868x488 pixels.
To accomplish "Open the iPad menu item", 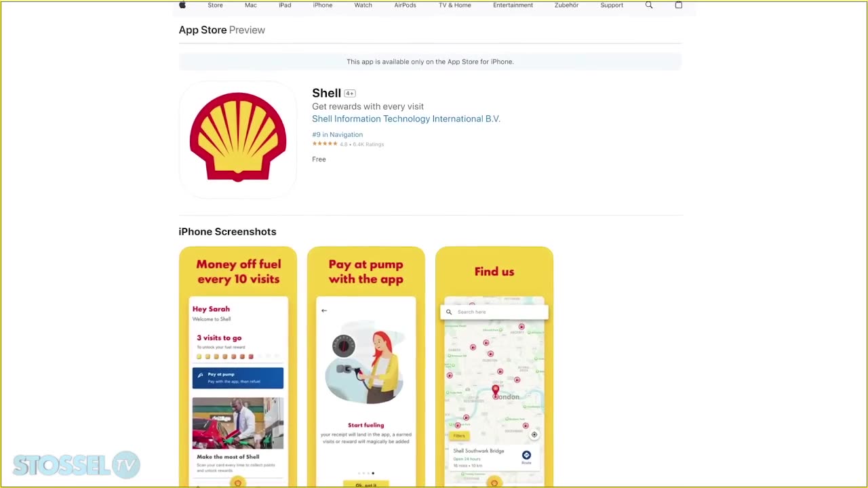I will pos(285,5).
